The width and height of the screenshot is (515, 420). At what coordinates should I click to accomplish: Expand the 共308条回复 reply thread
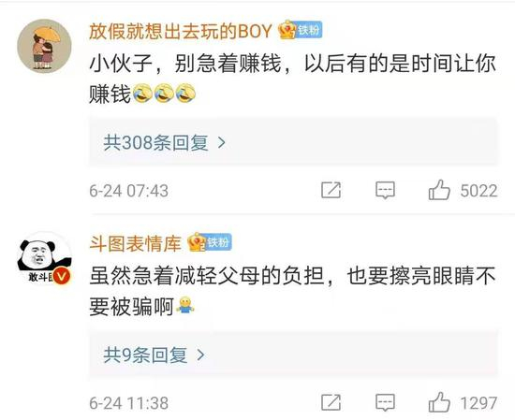coord(293,142)
